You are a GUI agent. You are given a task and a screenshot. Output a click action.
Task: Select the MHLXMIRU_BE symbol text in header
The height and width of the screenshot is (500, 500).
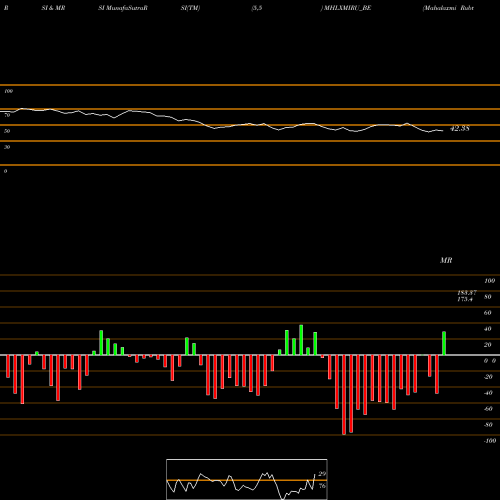pos(347,8)
